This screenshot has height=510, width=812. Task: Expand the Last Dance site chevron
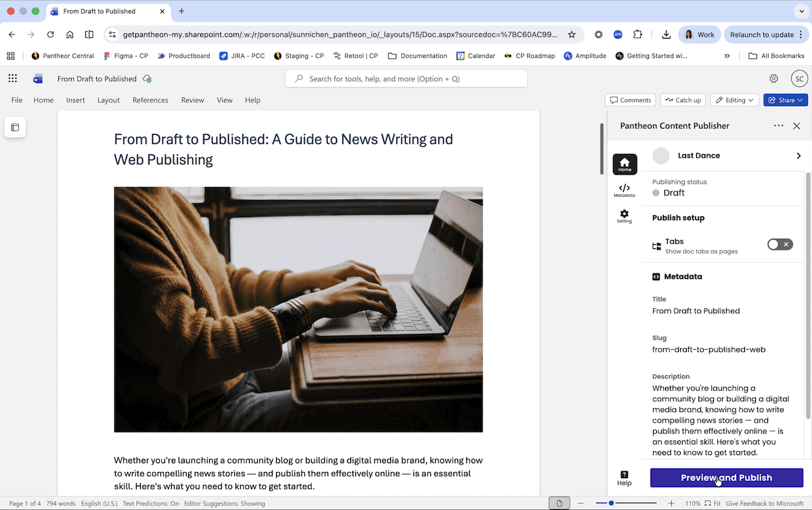798,156
